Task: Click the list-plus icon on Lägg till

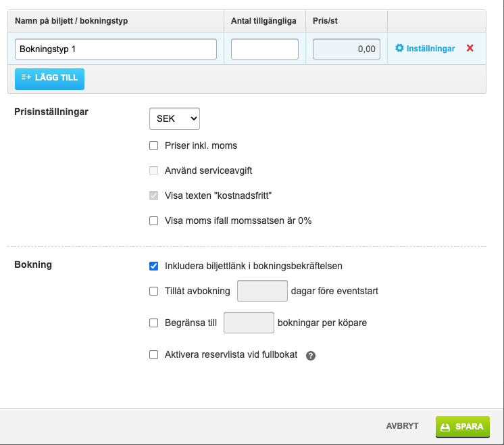Action: click(26, 78)
